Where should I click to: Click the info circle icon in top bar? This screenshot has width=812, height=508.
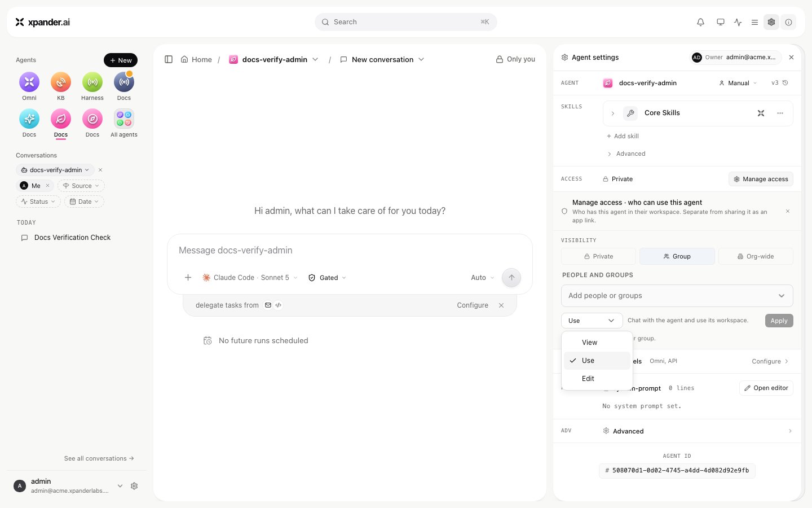(789, 22)
